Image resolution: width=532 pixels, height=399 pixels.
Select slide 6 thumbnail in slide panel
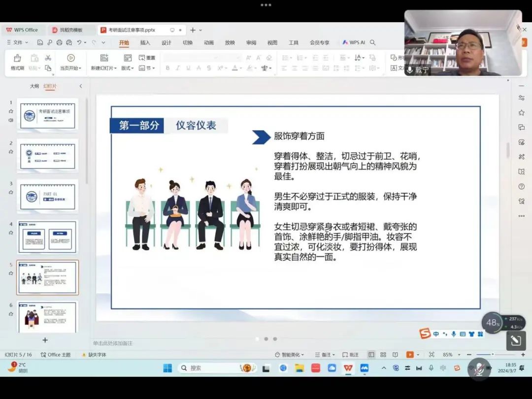[x=47, y=317]
